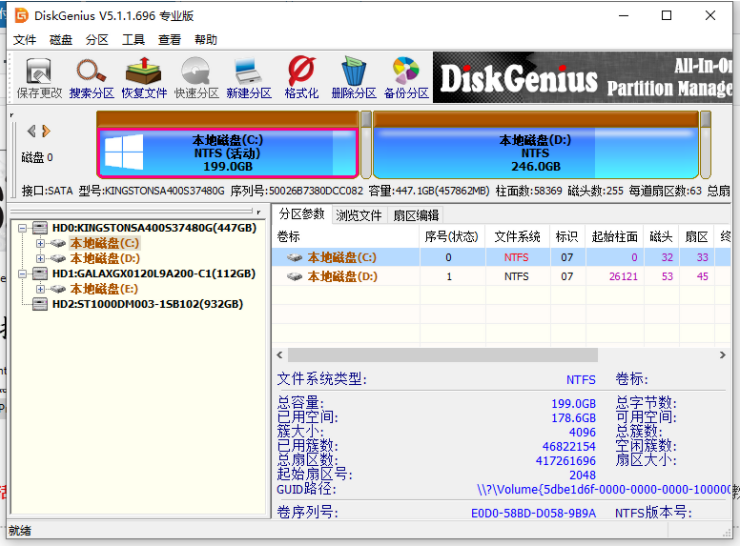
Task: Click the scroll-right arrow of partition table
Action: (723, 355)
